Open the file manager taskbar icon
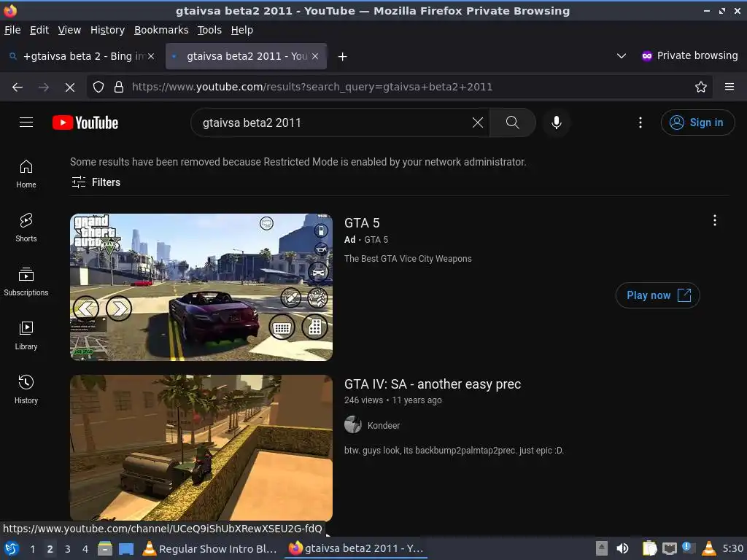This screenshot has width=747, height=560. (105, 548)
